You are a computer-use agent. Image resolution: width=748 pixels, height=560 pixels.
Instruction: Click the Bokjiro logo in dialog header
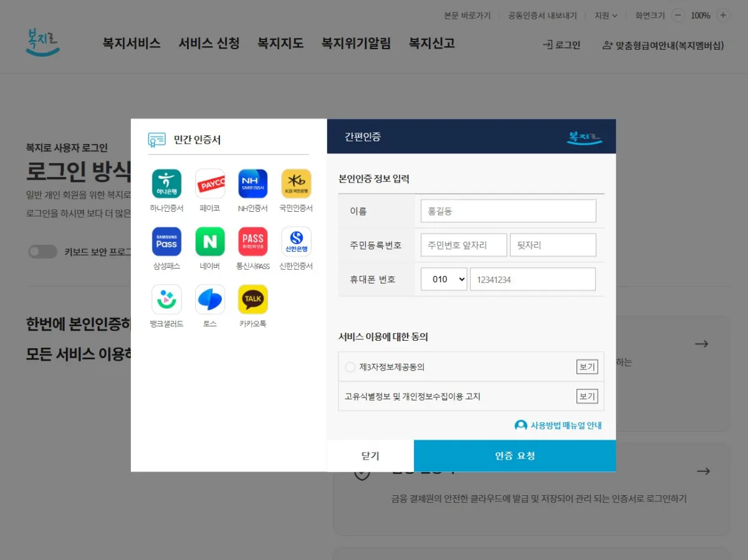click(585, 137)
